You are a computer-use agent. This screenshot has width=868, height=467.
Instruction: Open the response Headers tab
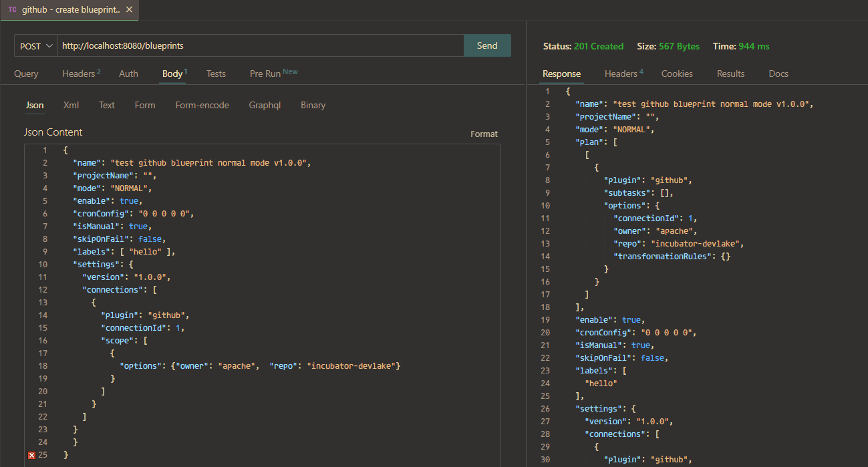tap(624, 73)
